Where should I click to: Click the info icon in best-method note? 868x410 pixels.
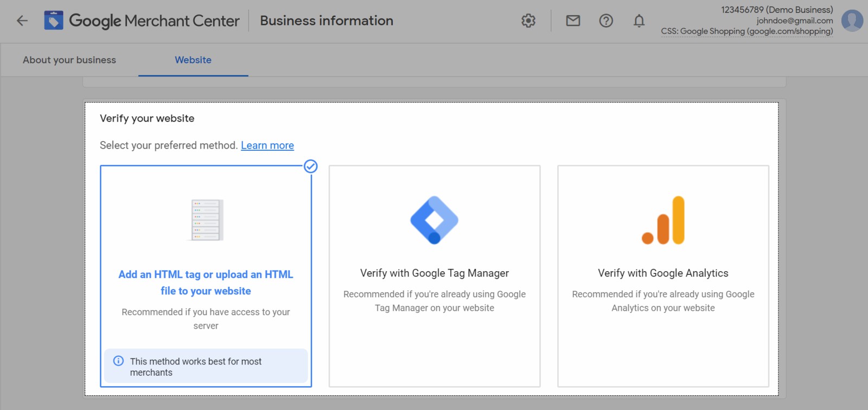click(118, 361)
